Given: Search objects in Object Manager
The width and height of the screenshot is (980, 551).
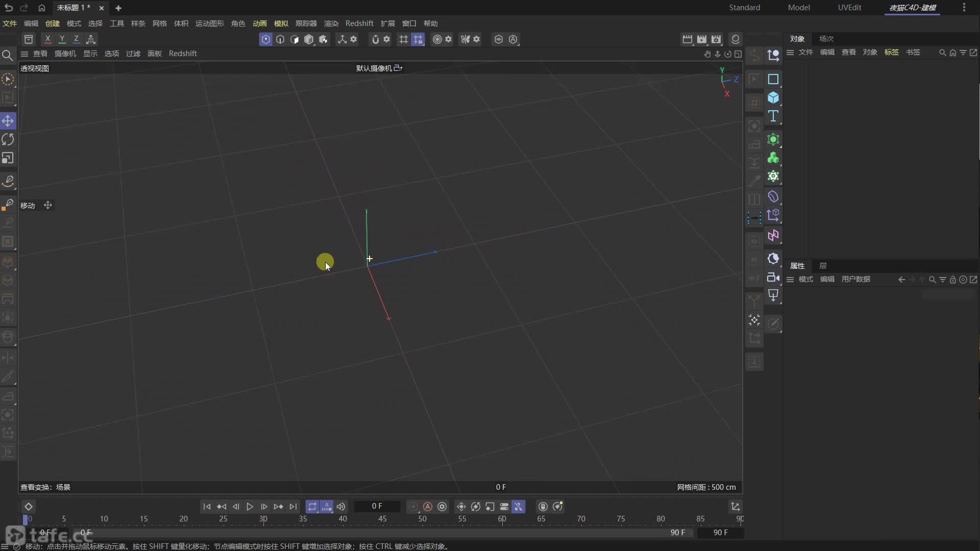Looking at the screenshot, I should [x=942, y=53].
